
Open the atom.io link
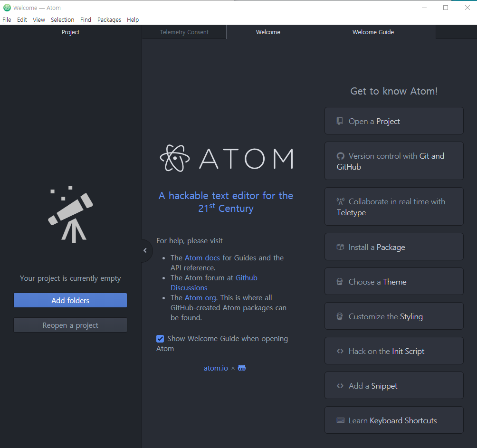(x=216, y=368)
